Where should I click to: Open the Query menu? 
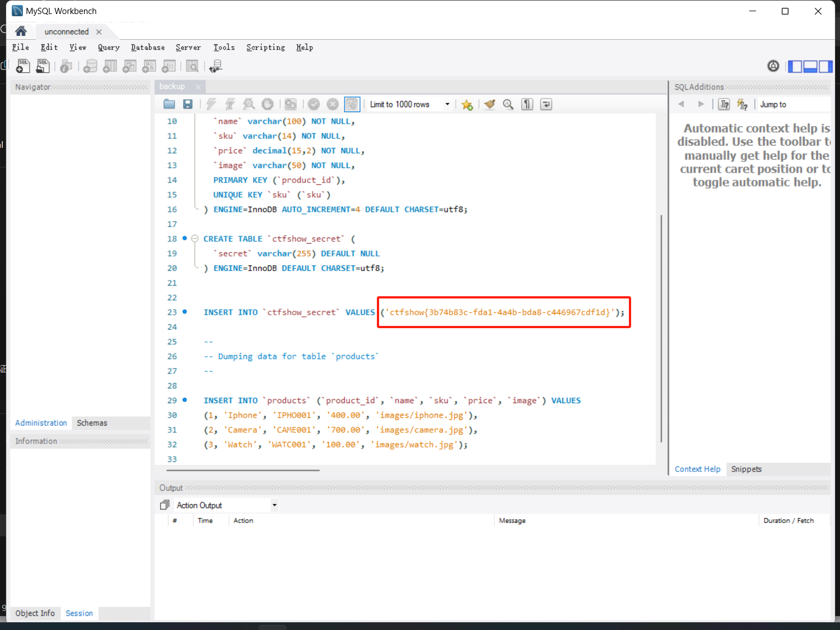click(109, 48)
